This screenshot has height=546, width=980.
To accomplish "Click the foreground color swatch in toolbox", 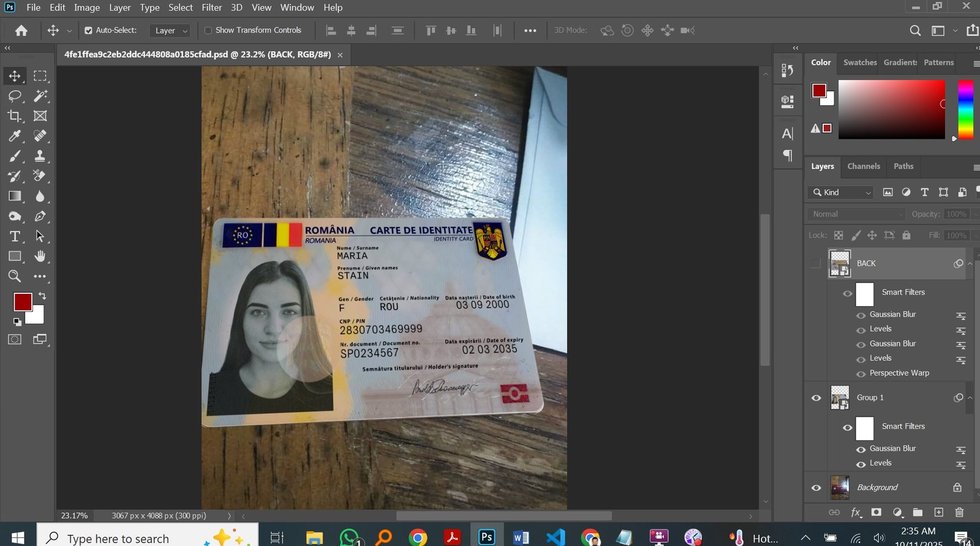I will click(x=23, y=302).
